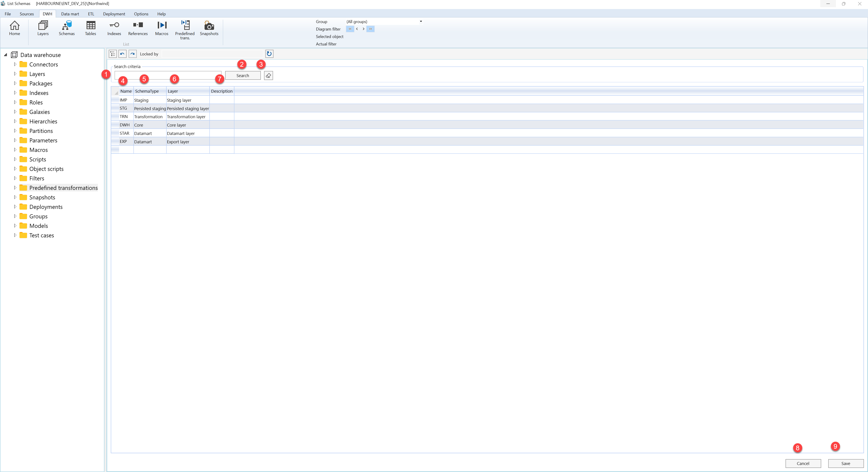Click the redo arrow icon
Image resolution: width=868 pixels, height=472 pixels.
(x=133, y=54)
